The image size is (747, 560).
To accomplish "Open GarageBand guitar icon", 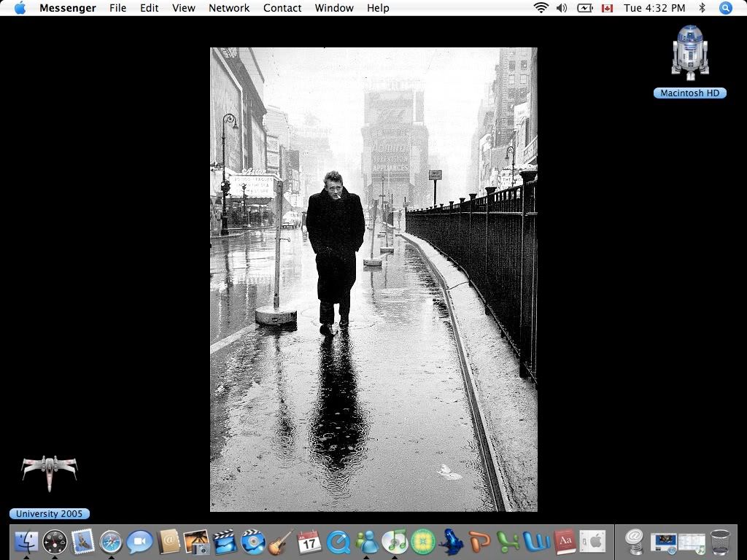I will (x=281, y=542).
